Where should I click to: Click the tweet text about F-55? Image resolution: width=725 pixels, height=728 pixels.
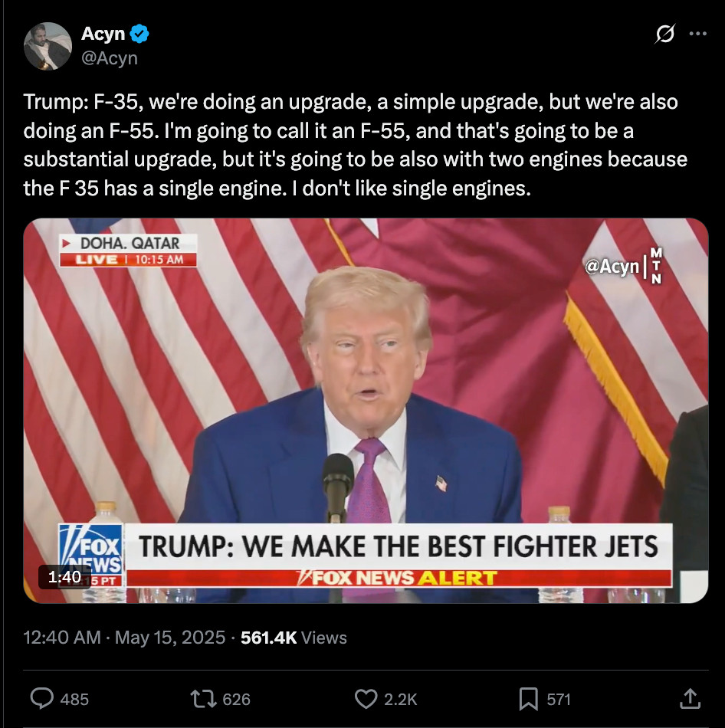tap(356, 145)
